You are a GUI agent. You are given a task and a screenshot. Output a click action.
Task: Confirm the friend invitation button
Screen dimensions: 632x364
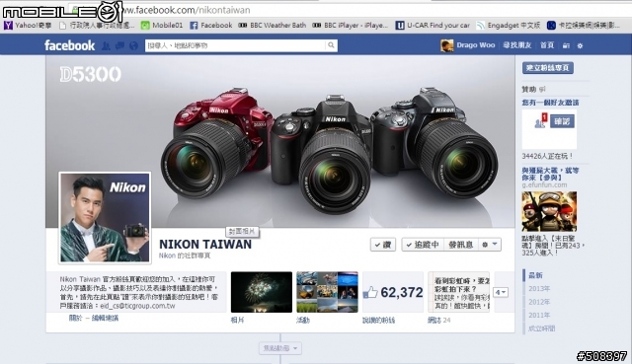(x=562, y=121)
